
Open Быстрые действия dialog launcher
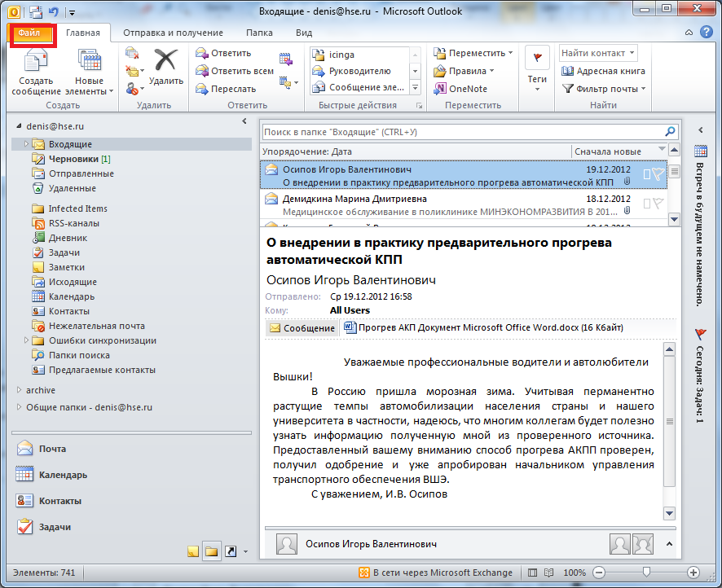click(x=420, y=105)
